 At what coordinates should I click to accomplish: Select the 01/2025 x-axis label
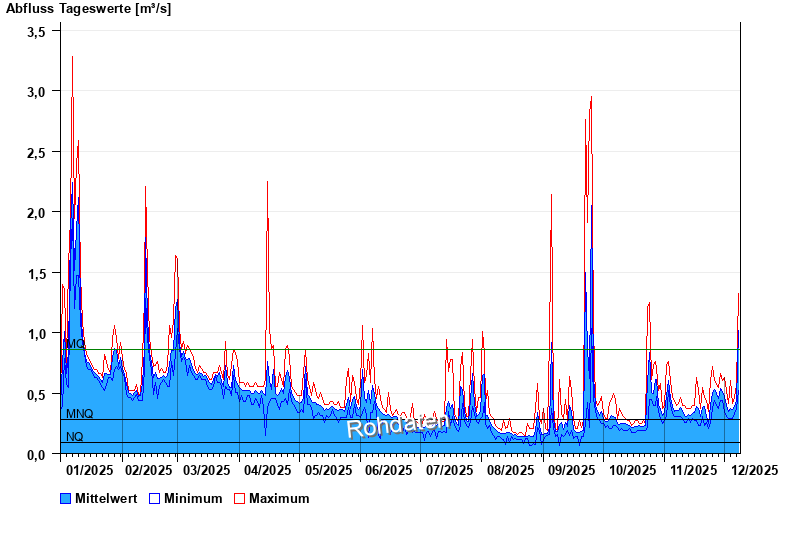(89, 470)
